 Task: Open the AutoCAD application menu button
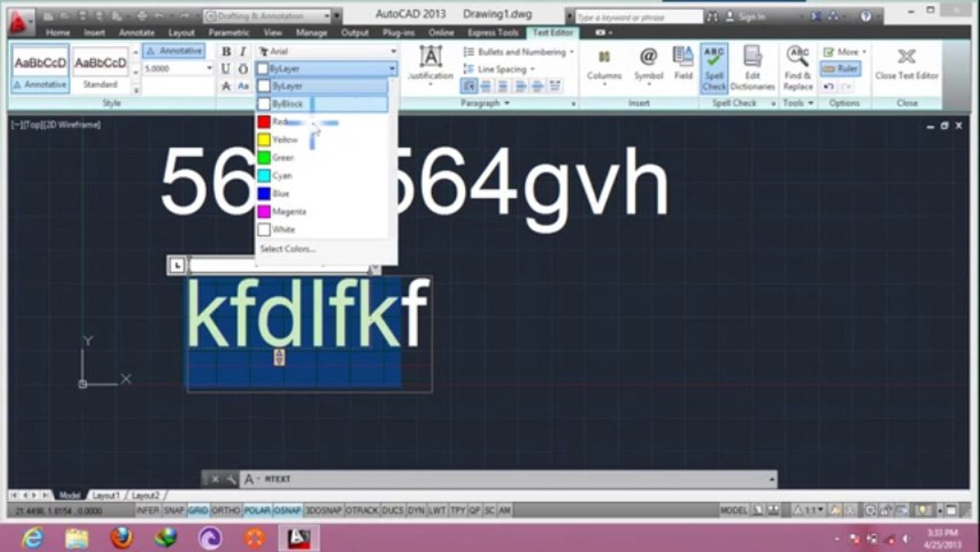(x=21, y=21)
